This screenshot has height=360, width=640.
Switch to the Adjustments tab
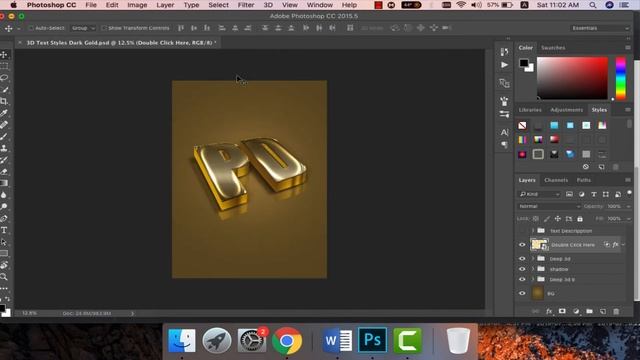pos(567,110)
